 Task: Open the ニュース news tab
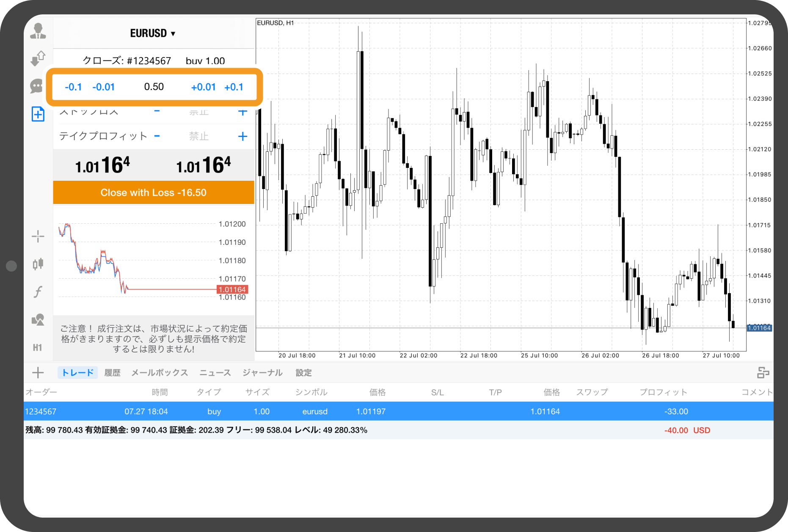tap(215, 373)
